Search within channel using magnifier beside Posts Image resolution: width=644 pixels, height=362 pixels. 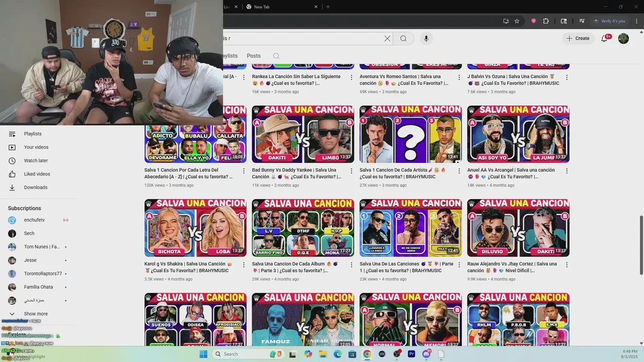point(276,56)
